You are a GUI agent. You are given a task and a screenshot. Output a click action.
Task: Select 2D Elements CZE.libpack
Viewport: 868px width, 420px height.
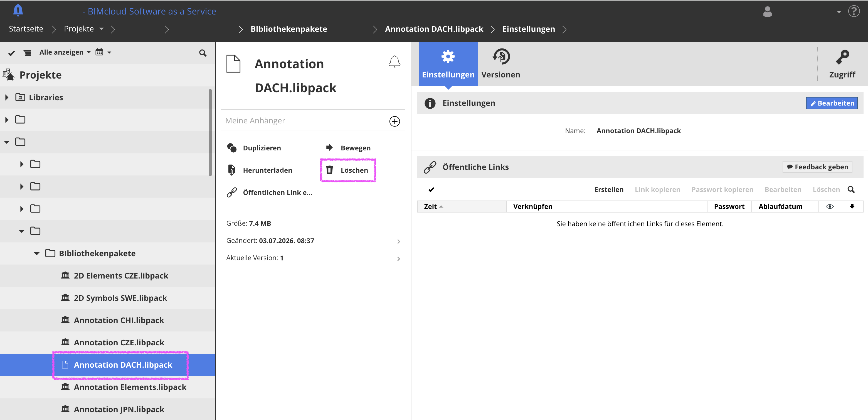(x=121, y=276)
